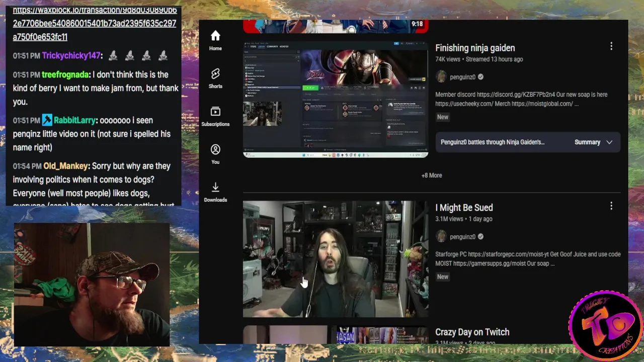644x362 pixels.
Task: Open more options for I Might Be Sued
Action: click(611, 206)
